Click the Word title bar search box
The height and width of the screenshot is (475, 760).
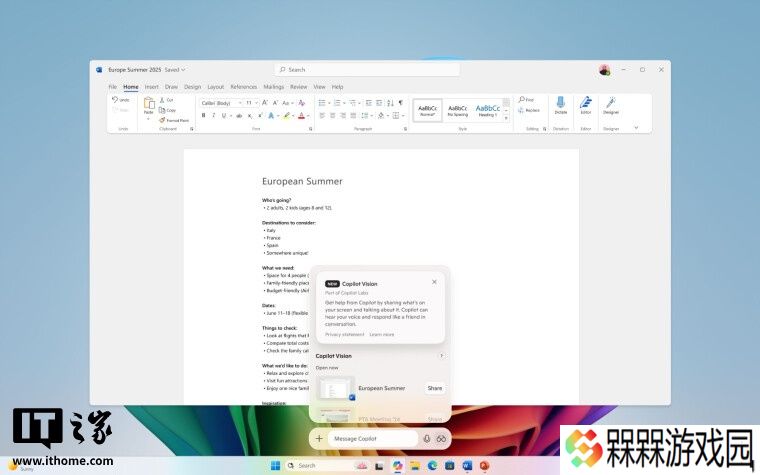pyautogui.click(x=367, y=70)
